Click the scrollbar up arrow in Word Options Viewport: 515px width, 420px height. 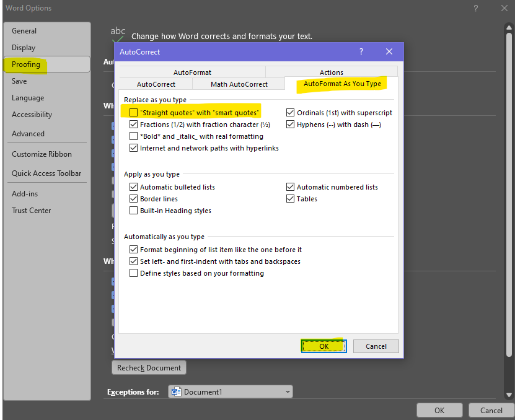tap(509, 27)
